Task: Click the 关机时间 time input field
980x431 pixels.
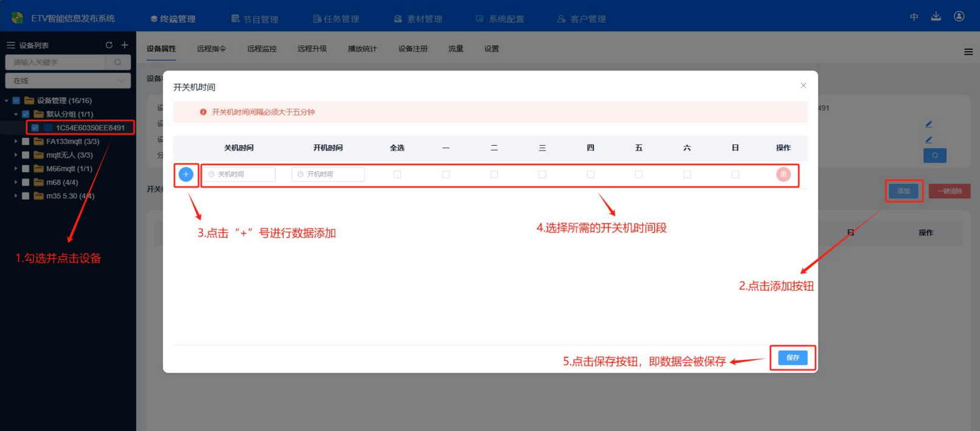Action: (x=240, y=174)
